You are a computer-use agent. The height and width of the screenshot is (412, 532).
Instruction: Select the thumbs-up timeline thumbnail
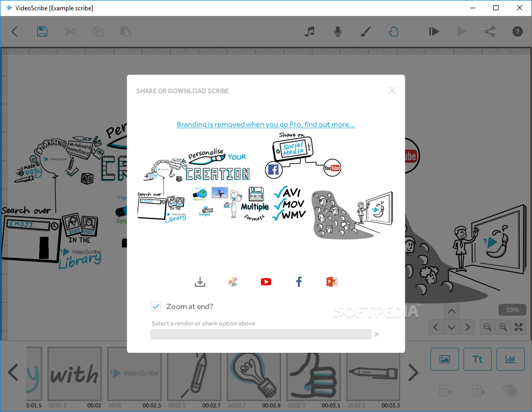314,376
